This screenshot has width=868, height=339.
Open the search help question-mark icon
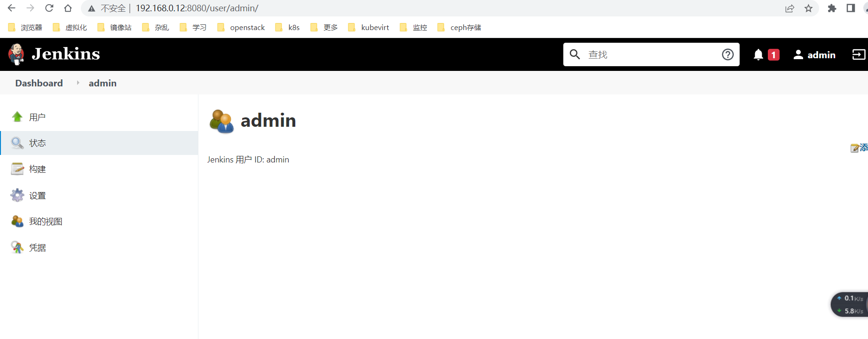click(x=728, y=54)
